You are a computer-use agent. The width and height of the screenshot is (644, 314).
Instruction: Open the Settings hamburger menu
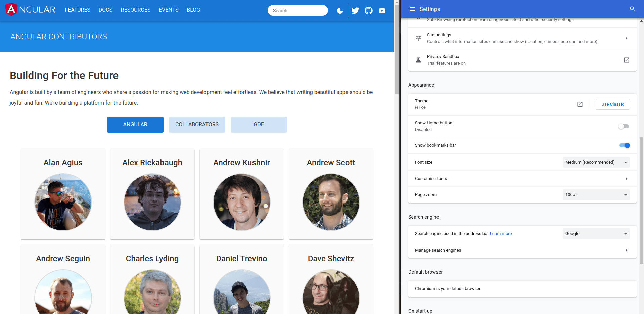(x=412, y=9)
